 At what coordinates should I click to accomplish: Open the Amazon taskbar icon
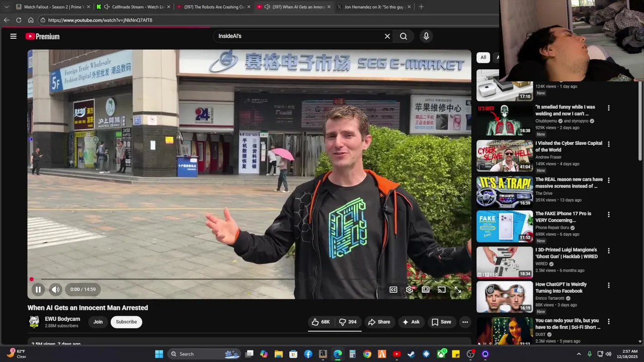click(323, 354)
